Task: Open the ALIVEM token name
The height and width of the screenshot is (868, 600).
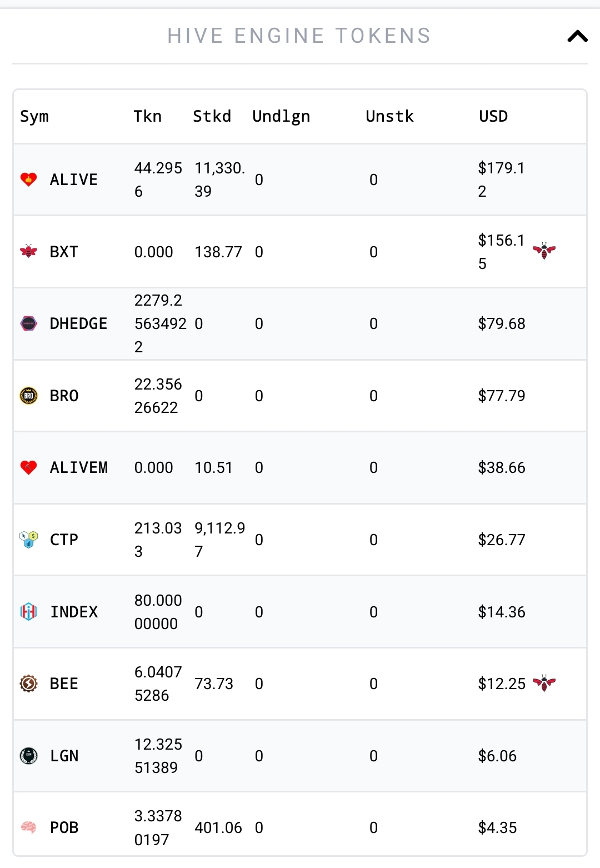Action: pyautogui.click(x=79, y=467)
